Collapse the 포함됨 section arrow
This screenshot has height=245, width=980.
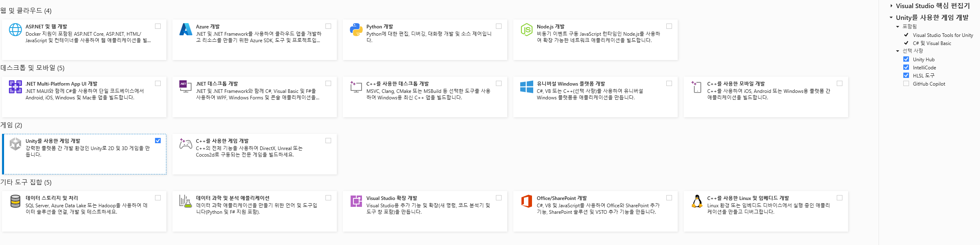(x=898, y=26)
